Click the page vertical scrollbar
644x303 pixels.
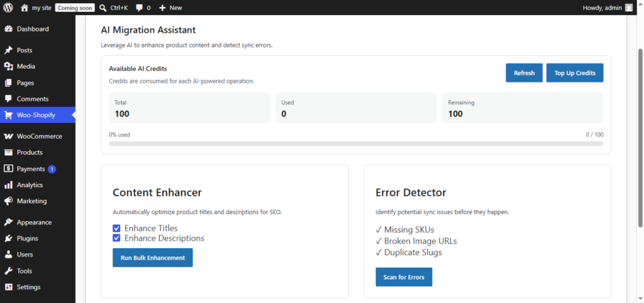[x=640, y=138]
